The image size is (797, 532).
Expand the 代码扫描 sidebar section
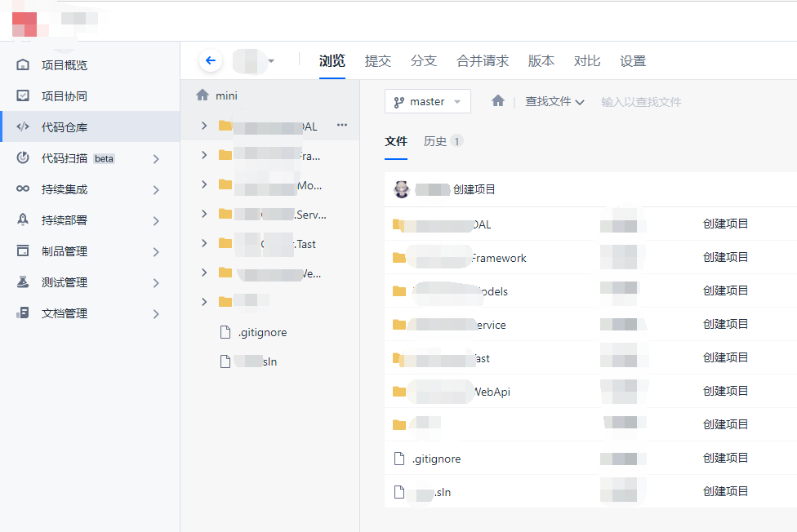[156, 159]
